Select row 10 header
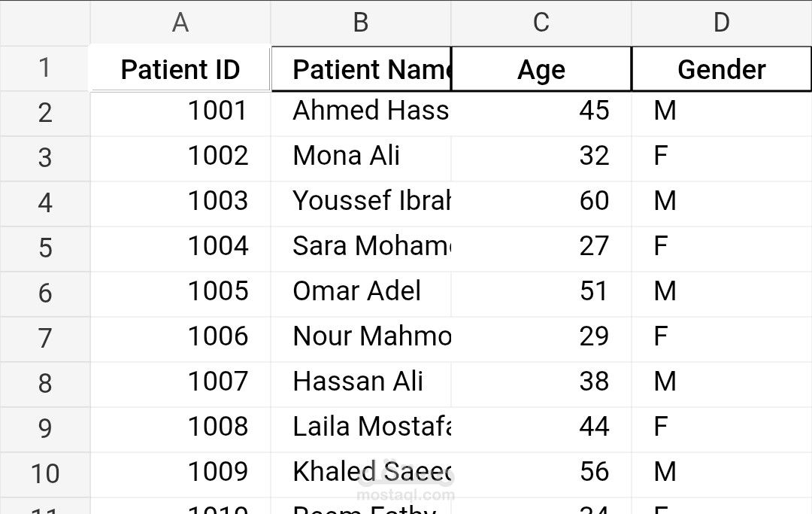Image resolution: width=812 pixels, height=514 pixels. pyautogui.click(x=45, y=472)
